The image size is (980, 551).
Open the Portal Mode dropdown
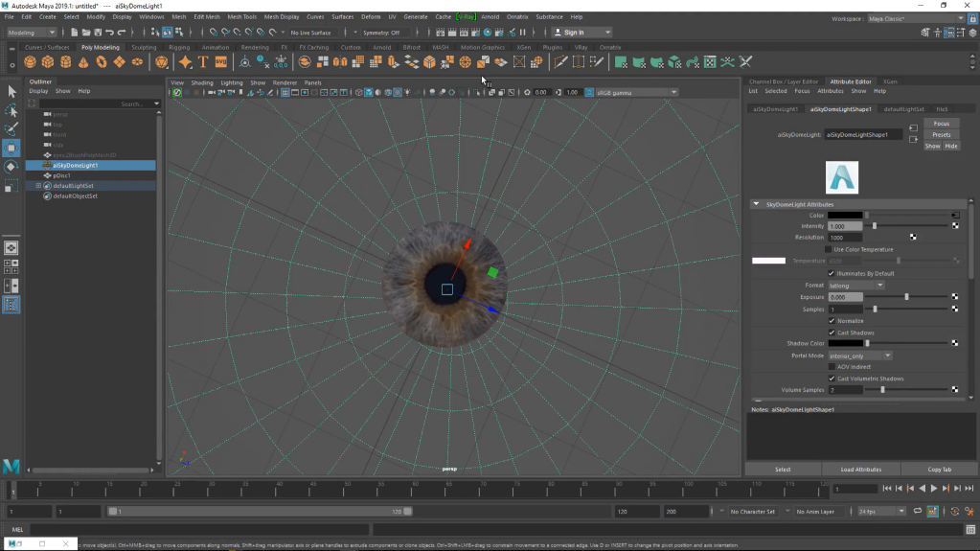point(859,356)
